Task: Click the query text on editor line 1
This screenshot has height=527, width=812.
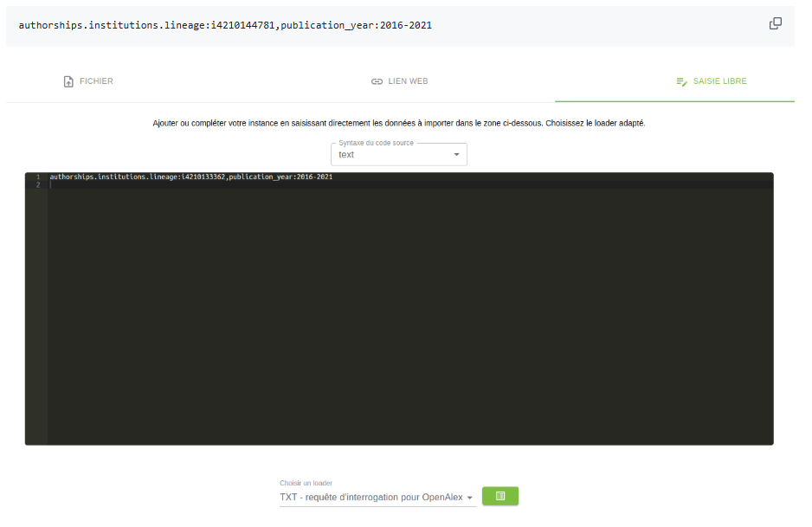Action: (x=191, y=177)
